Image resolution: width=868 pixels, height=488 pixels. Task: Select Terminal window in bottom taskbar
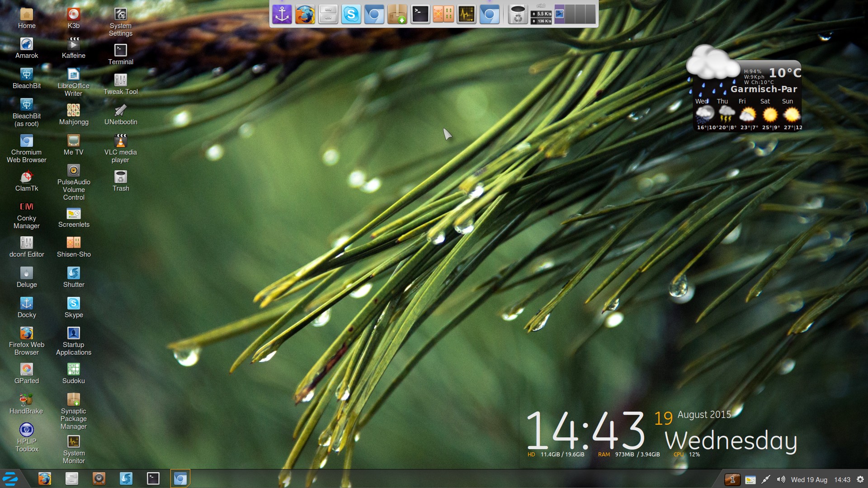pos(153,479)
